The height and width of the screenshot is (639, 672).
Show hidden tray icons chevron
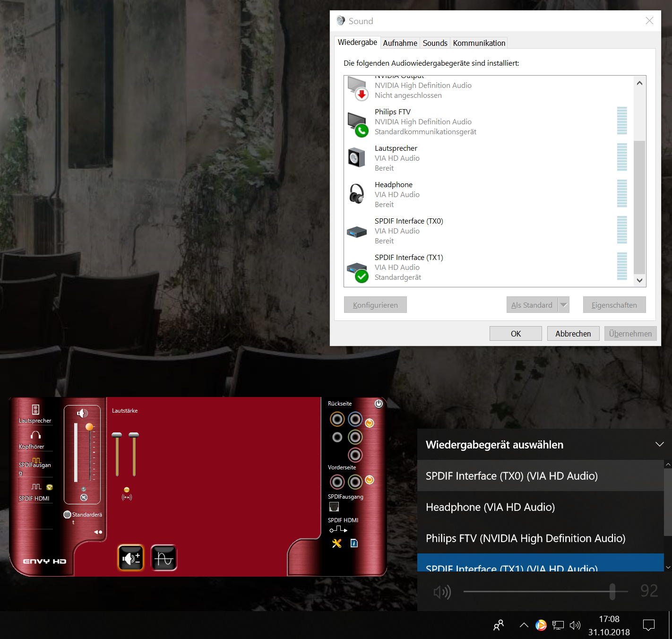pos(524,625)
